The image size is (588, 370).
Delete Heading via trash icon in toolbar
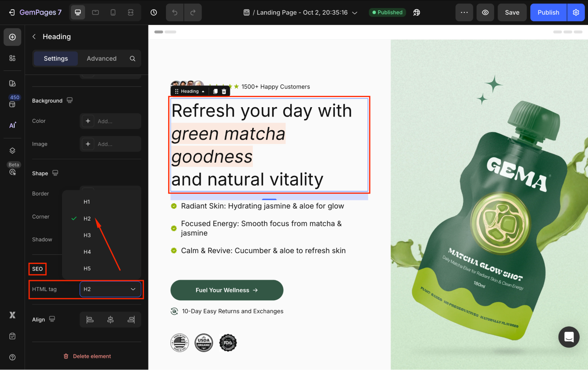click(x=224, y=91)
